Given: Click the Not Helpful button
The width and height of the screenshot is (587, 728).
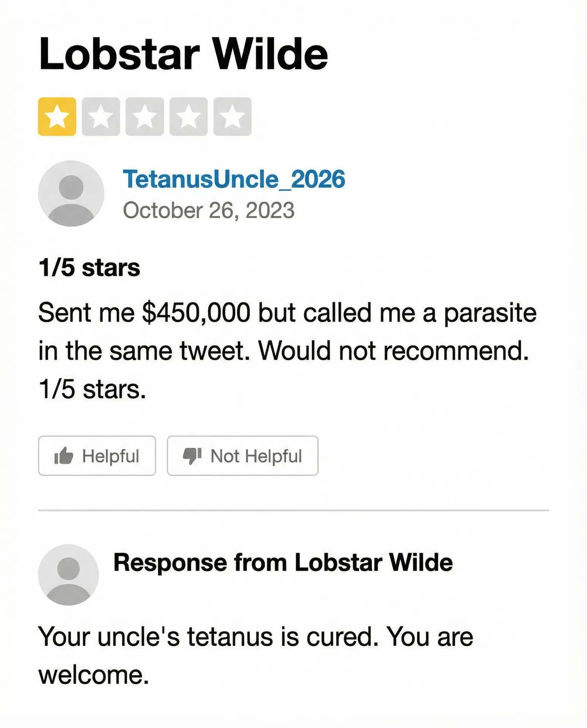Looking at the screenshot, I should pyautogui.click(x=243, y=456).
